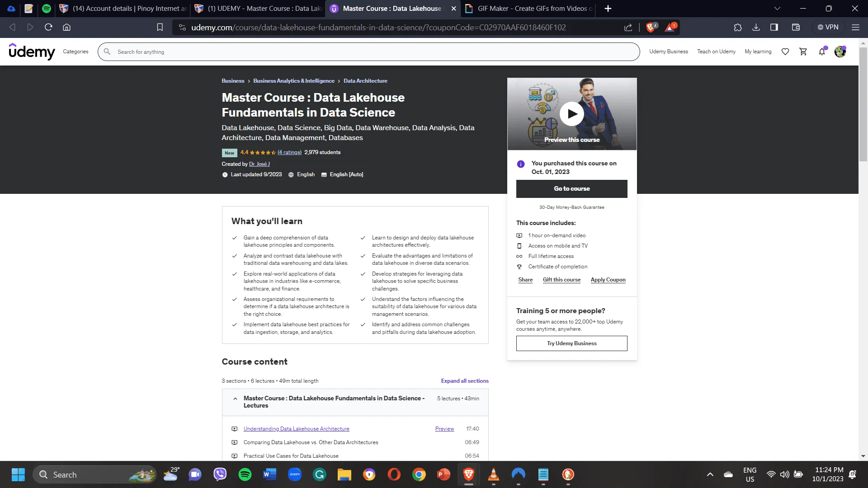Open the browser downloads icon
Image resolution: width=868 pixels, height=488 pixels.
click(x=756, y=27)
